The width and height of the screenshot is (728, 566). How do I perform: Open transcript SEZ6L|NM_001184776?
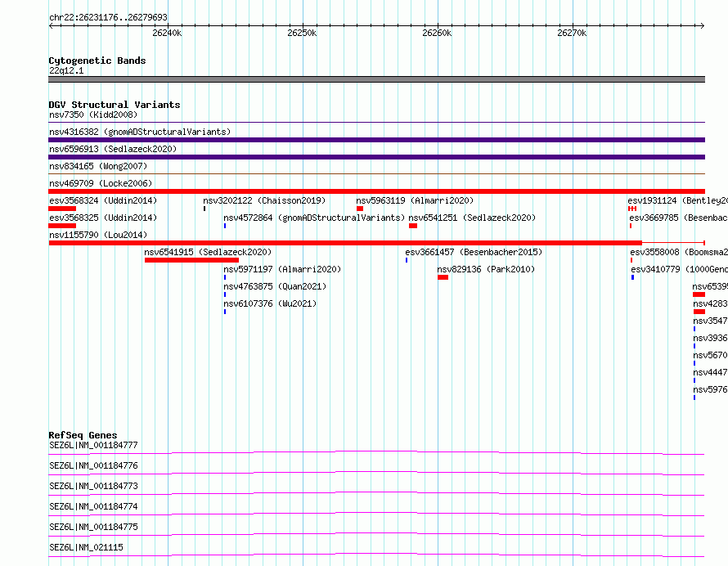(x=93, y=465)
